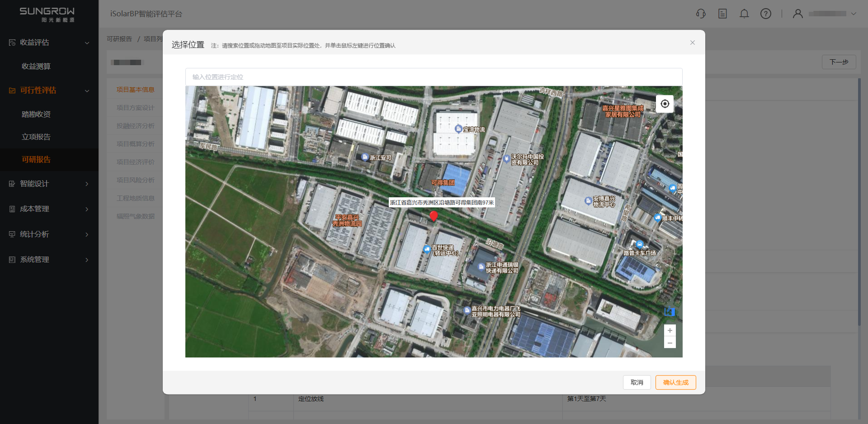
Task: Focus the 输入位置进行定位 search field
Action: click(434, 77)
